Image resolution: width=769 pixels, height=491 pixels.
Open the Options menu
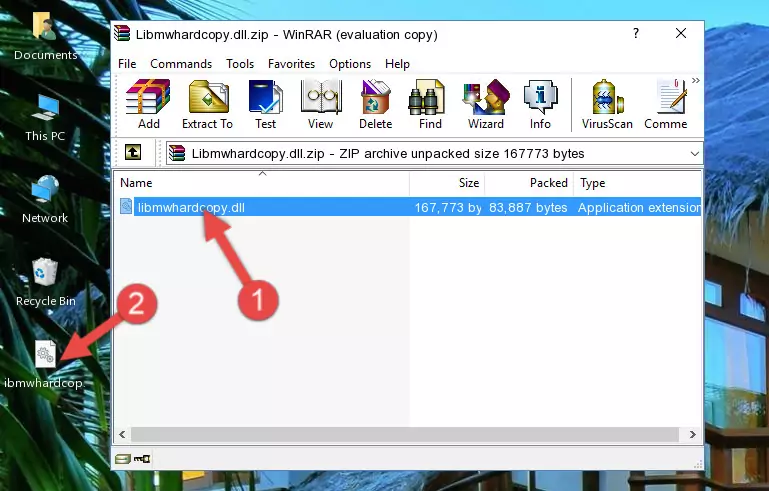click(x=350, y=64)
